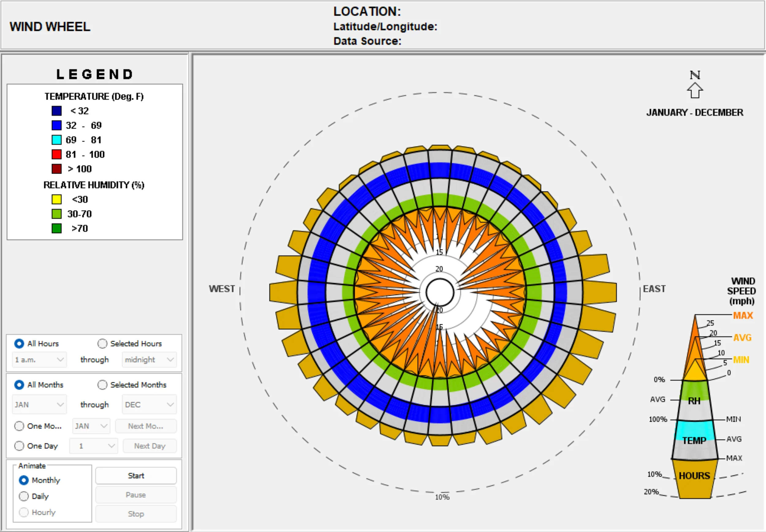Click the Next Day button
Image resolution: width=766 pixels, height=532 pixels.
(150, 446)
